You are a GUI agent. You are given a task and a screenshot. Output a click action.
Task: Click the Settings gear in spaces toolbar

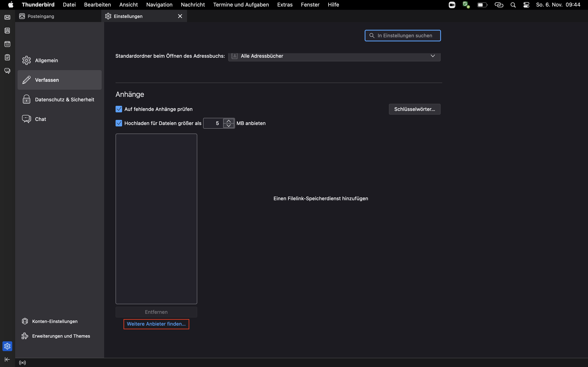7,346
